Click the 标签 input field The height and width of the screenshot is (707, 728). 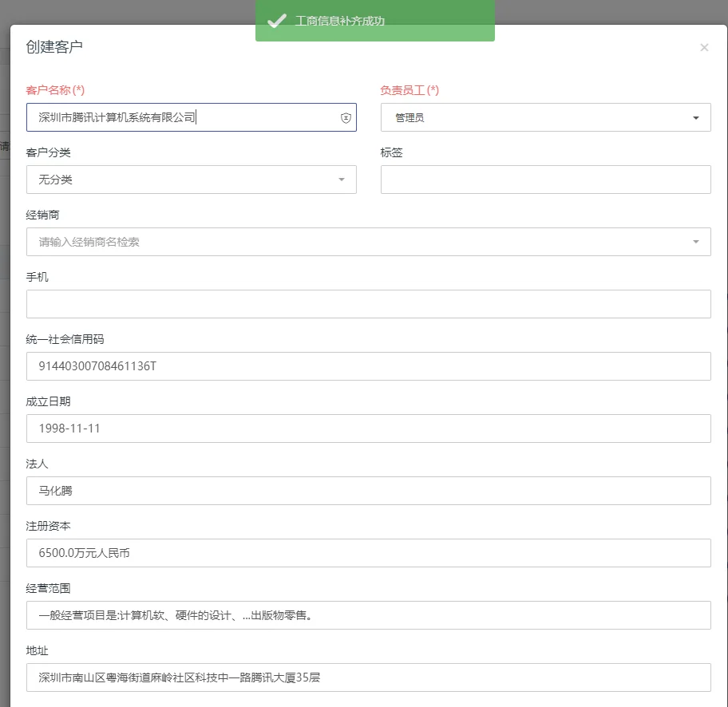545,180
